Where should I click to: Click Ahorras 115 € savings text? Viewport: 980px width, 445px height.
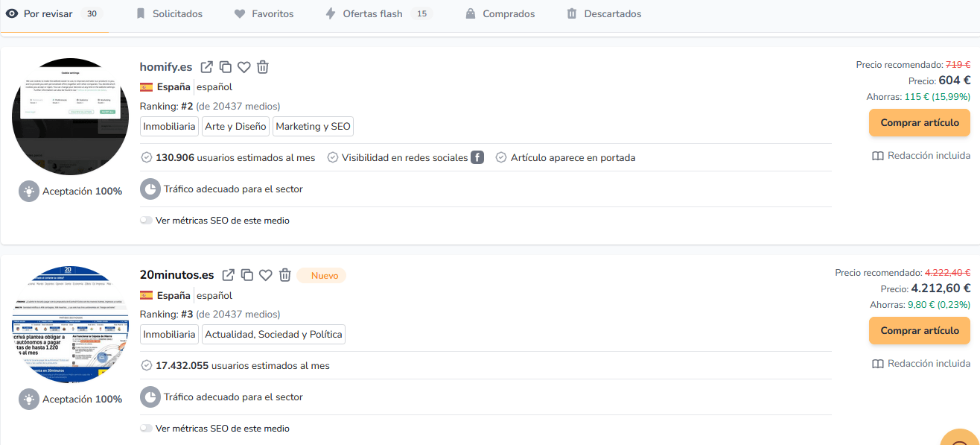click(x=918, y=97)
